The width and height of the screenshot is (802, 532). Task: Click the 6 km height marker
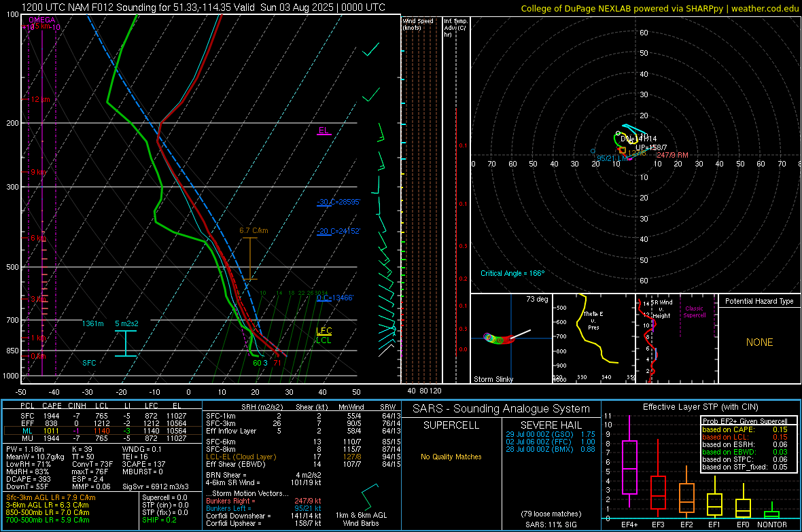click(x=38, y=238)
